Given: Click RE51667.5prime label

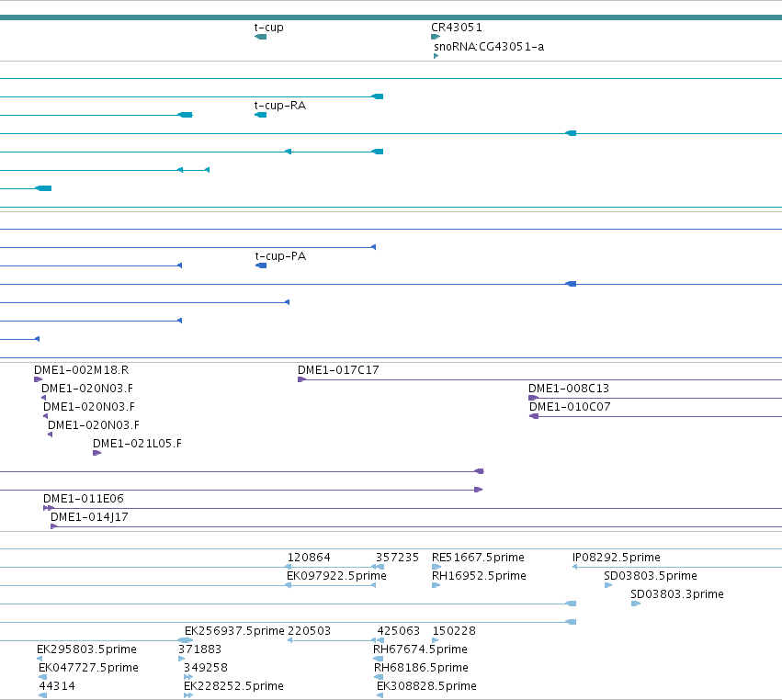Looking at the screenshot, I should (x=478, y=558).
